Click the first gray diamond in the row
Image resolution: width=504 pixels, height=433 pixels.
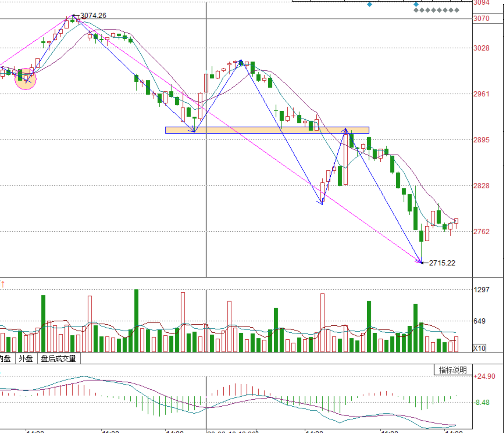pos(416,10)
